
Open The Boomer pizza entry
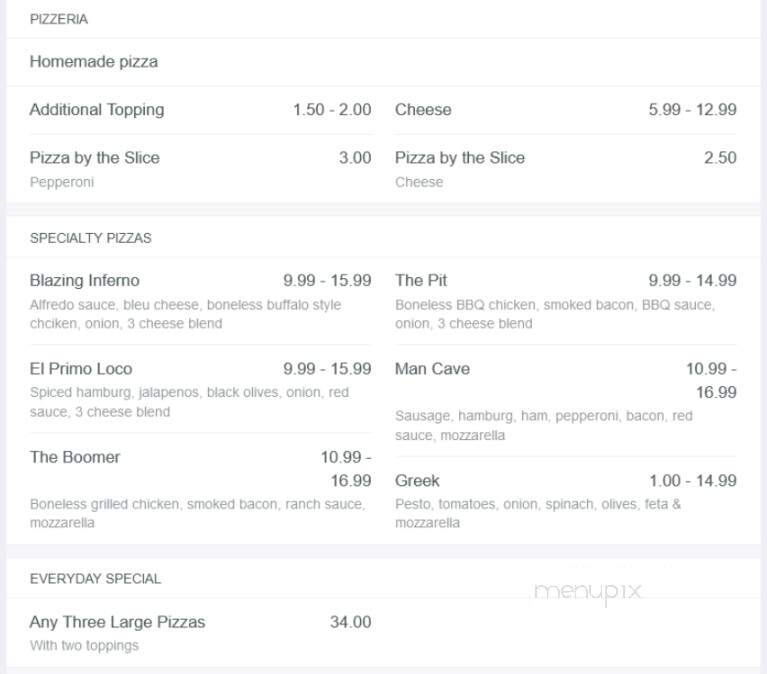[x=201, y=490]
